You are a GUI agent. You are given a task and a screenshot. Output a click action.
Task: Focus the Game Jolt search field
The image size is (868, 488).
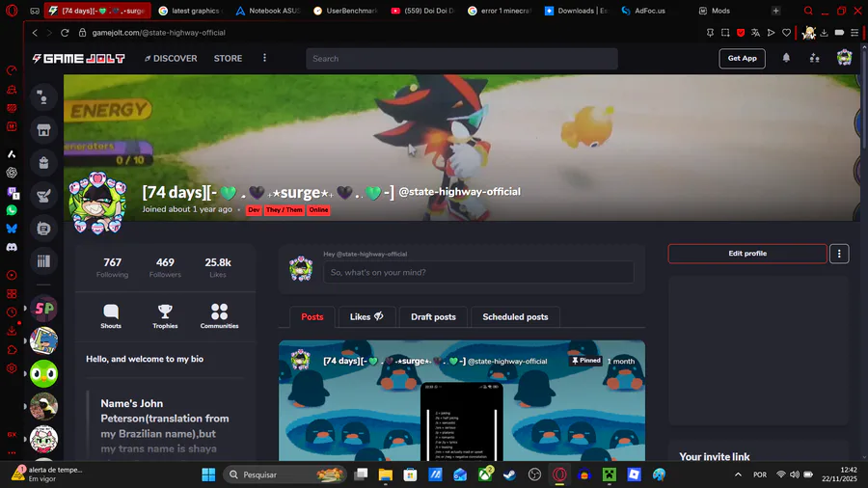tap(462, 59)
